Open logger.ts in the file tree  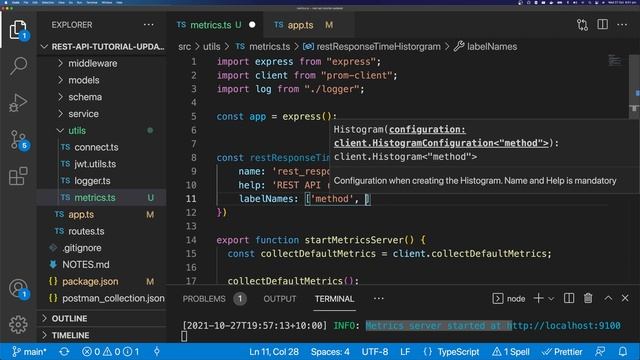click(92, 180)
